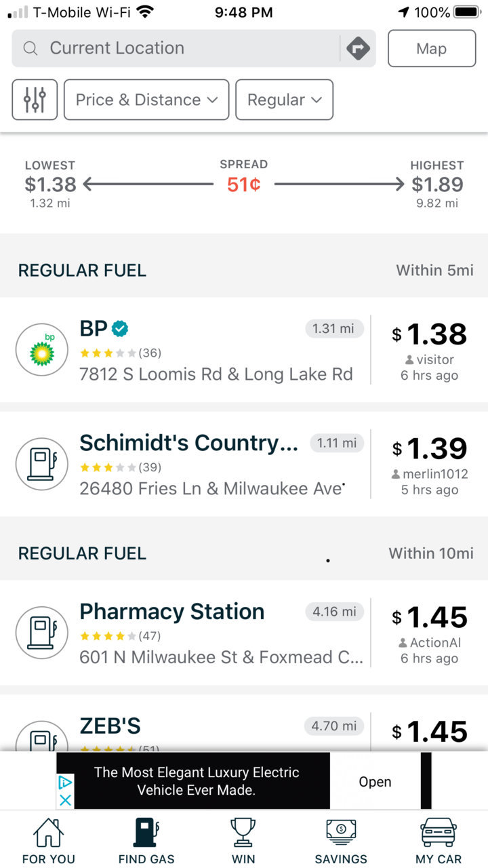The height and width of the screenshot is (868, 488).
Task: Tap the directions arrow icon in search bar
Action: (x=358, y=48)
